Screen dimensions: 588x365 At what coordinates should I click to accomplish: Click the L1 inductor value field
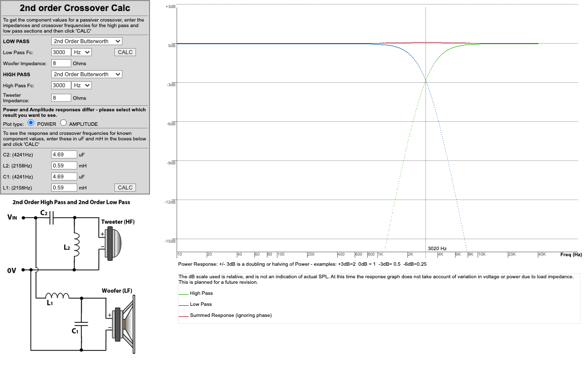point(64,188)
